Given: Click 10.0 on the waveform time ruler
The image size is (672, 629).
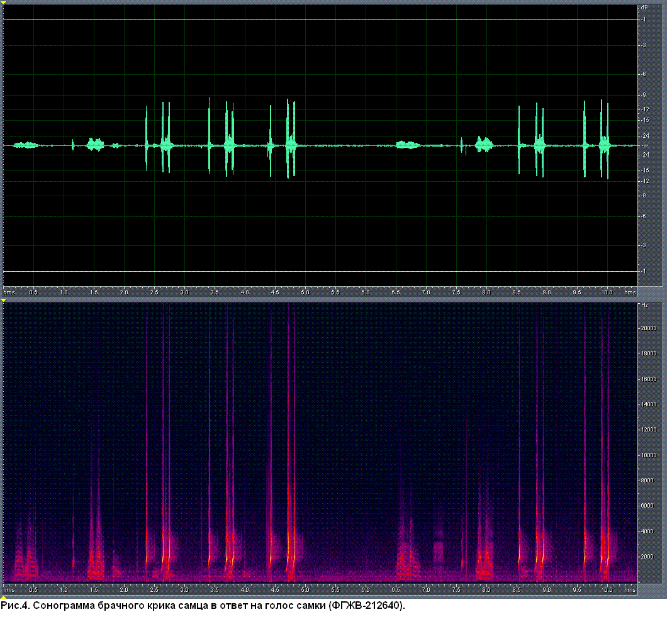Looking at the screenshot, I should (607, 292).
